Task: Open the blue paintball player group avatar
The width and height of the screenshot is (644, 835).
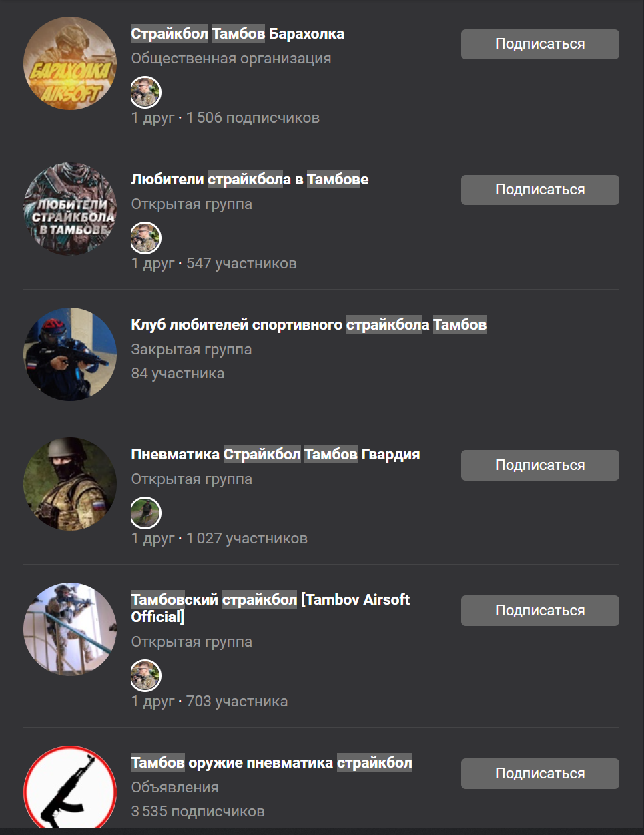Action: [70, 354]
